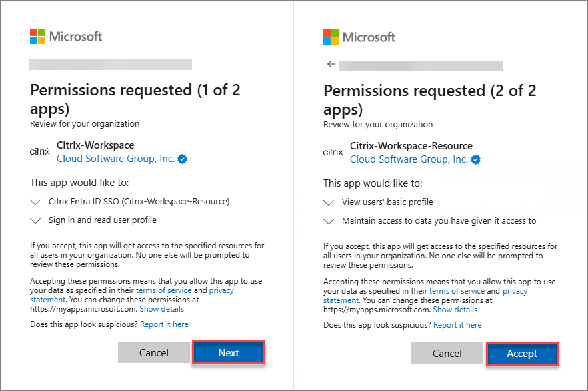Viewport: 588px width, 391px height.
Task: Expand the Sign in and read user profile permission
Action: pos(35,220)
